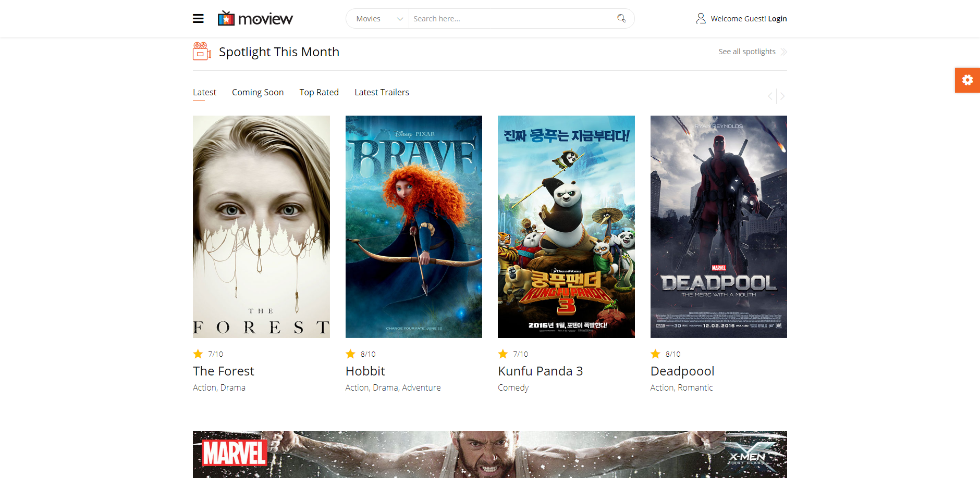This screenshot has width=980, height=489.
Task: Expand the Movies category dropdown
Action: [378, 19]
